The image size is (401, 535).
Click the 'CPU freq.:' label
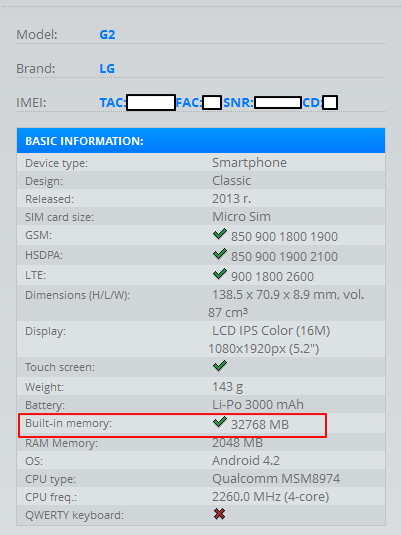click(x=51, y=497)
